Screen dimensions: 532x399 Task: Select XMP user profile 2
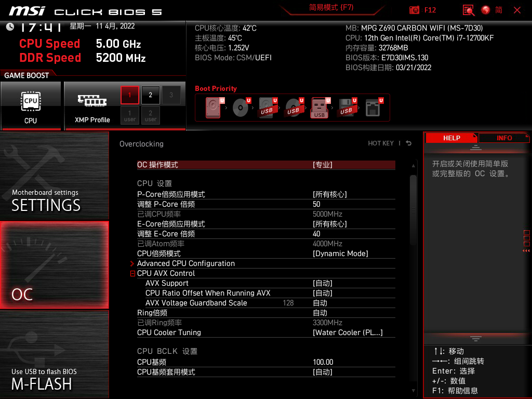point(151,116)
